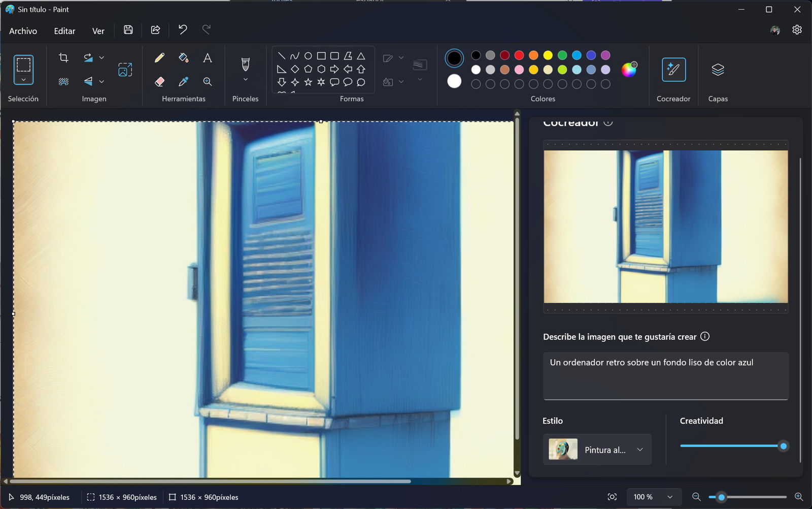Click the Save diskette button
This screenshot has height=509, width=812.
click(128, 30)
